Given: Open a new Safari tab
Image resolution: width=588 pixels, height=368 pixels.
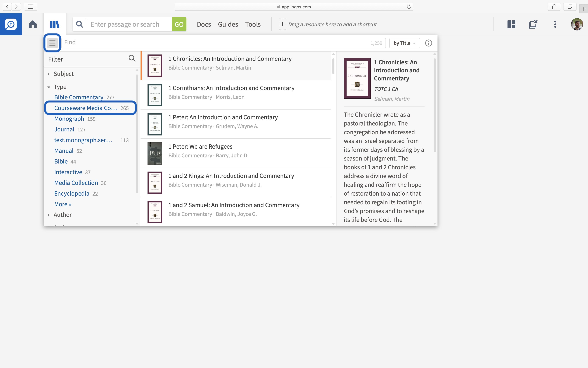Looking at the screenshot, I should point(583,9).
